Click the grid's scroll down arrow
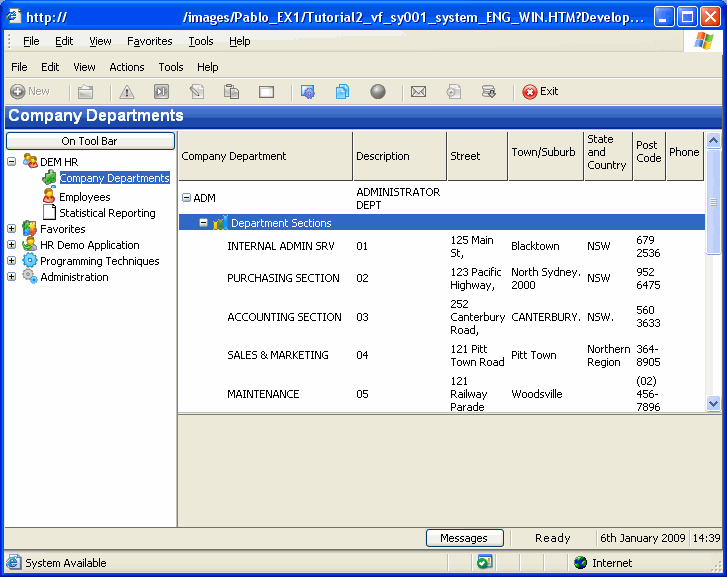The height and width of the screenshot is (577, 727). 713,403
